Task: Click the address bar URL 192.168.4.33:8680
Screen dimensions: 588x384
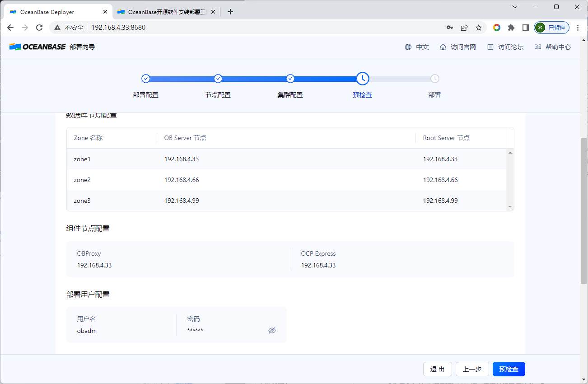Action: pyautogui.click(x=118, y=28)
